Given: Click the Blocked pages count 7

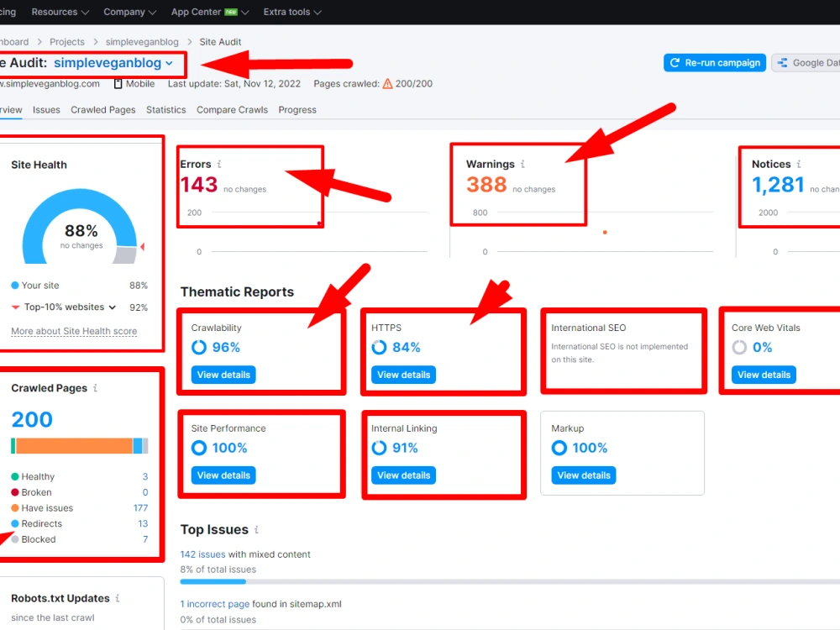Looking at the screenshot, I should pyautogui.click(x=145, y=539).
